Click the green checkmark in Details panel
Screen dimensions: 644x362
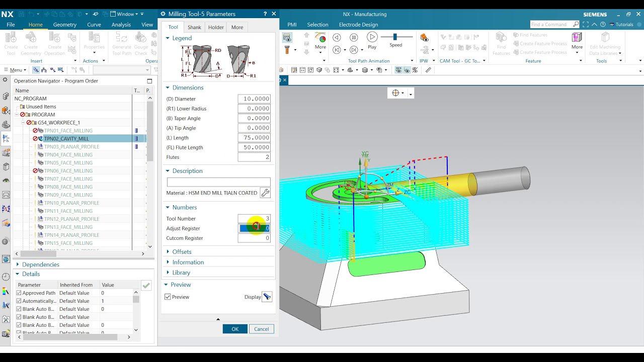tap(146, 285)
